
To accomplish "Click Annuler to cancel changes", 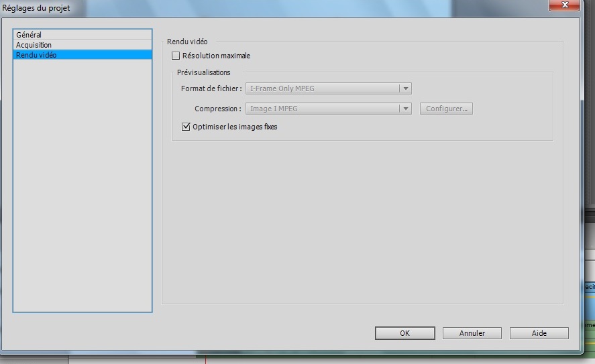I will pos(472,333).
